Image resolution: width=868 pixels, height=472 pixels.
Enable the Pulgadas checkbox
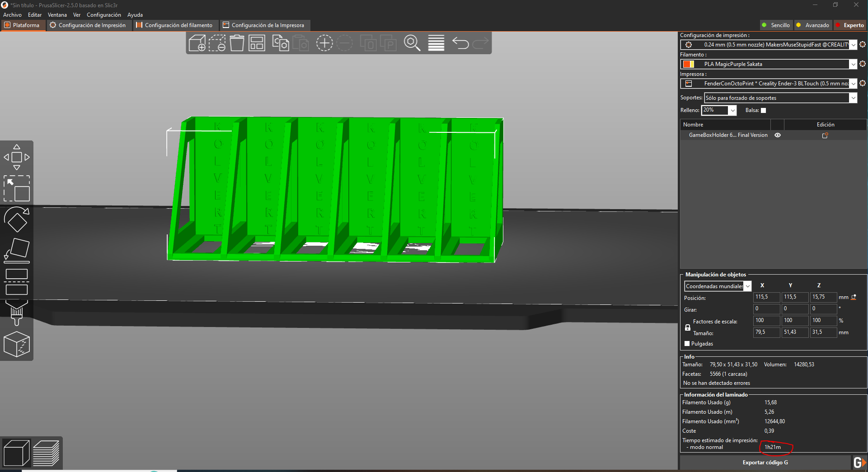[688, 343]
